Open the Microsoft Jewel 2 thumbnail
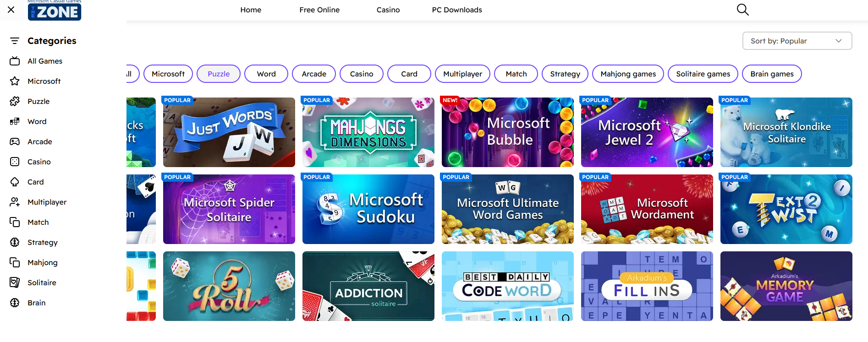This screenshot has height=342, width=868. coord(647,132)
